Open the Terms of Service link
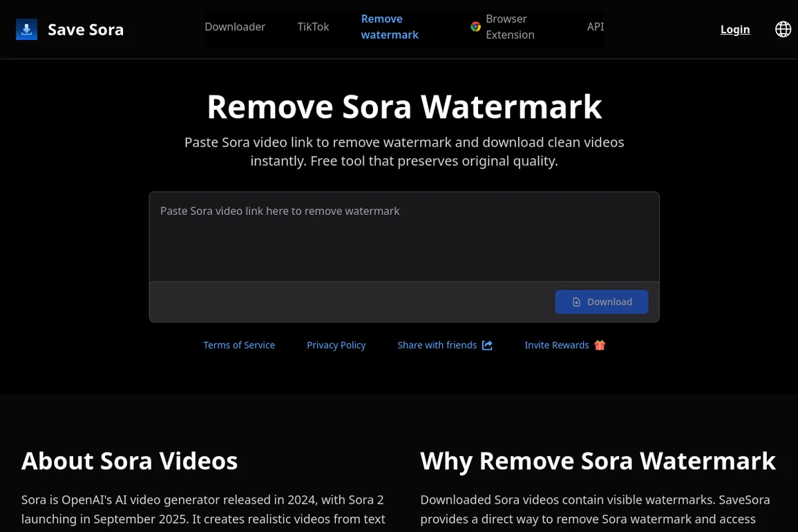798x532 pixels. point(239,345)
